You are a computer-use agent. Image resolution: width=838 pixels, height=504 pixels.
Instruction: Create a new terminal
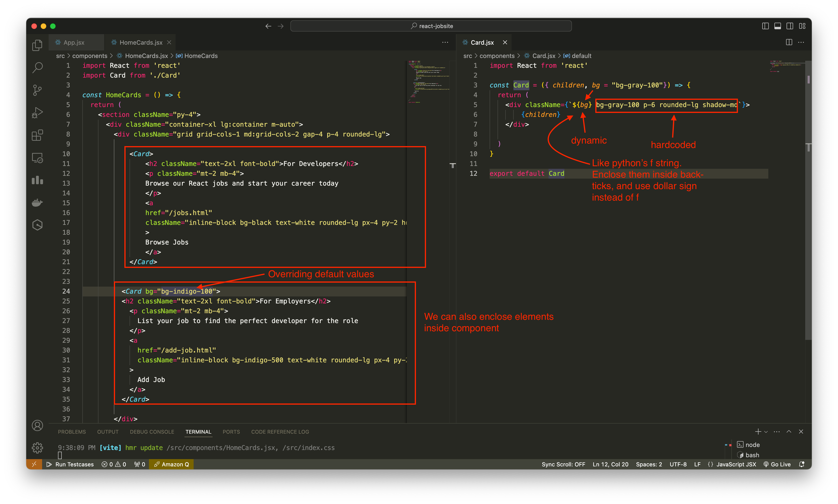tap(758, 432)
